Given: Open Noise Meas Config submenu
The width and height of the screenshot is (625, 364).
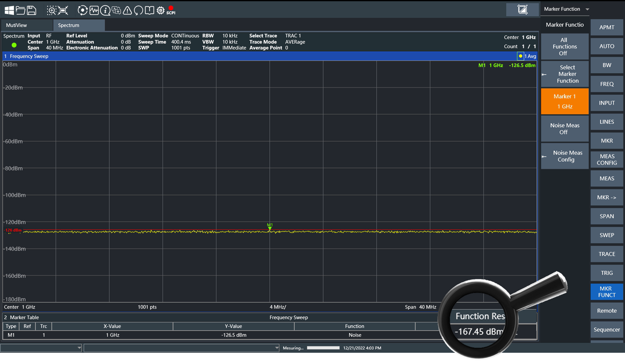Looking at the screenshot, I should click(x=565, y=156).
